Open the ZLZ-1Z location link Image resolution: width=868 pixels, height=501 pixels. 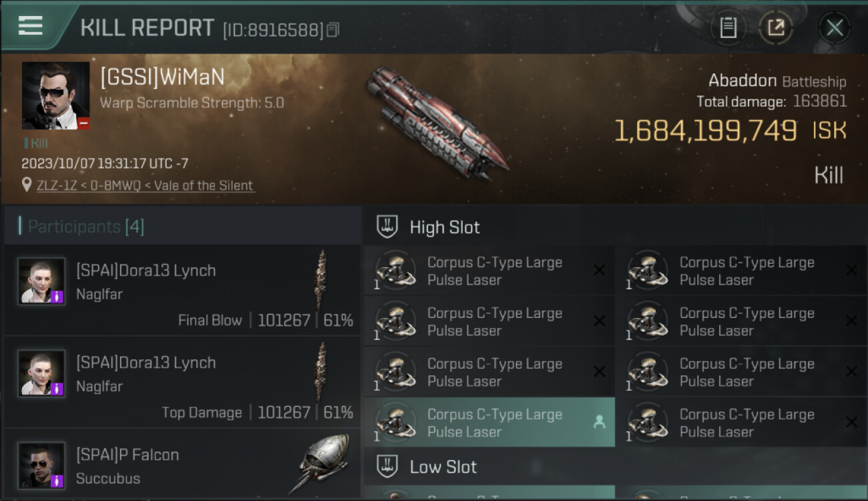146,186
